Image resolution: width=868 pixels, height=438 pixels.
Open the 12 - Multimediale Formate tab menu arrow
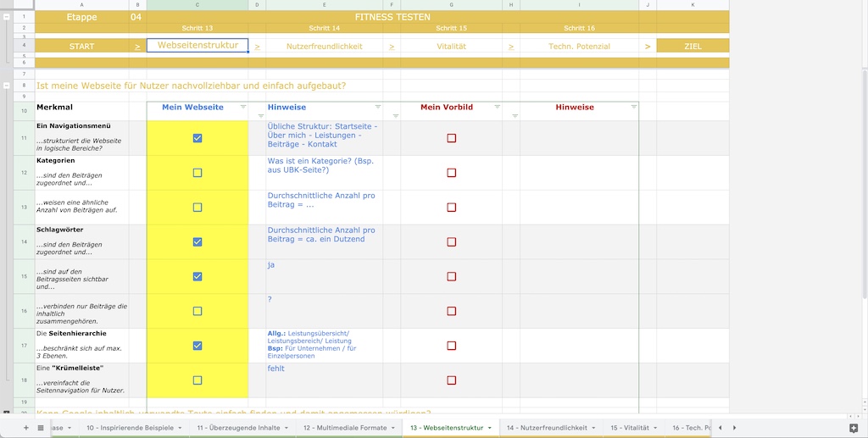pos(392,428)
